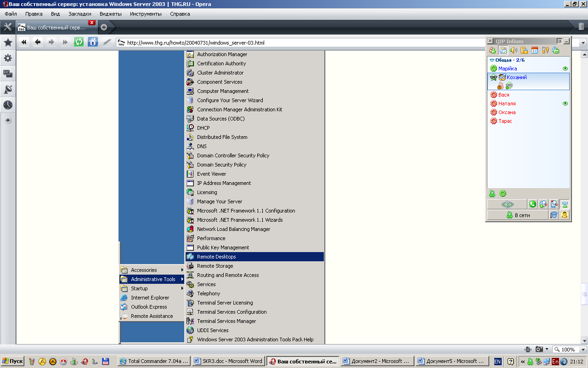Collapse the Общая contact group
The width and height of the screenshot is (588, 368).
click(x=492, y=60)
